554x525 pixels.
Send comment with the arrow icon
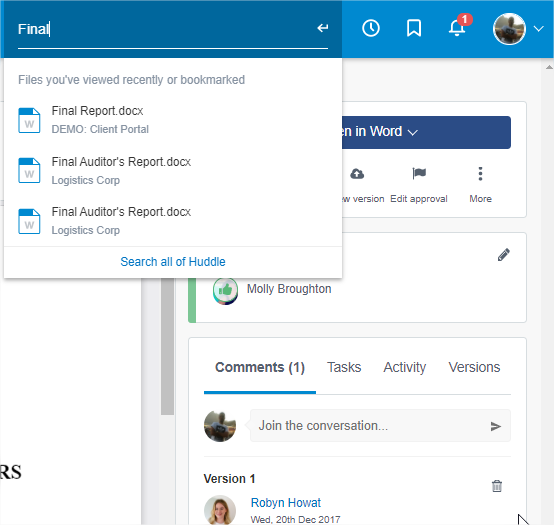[496, 426]
